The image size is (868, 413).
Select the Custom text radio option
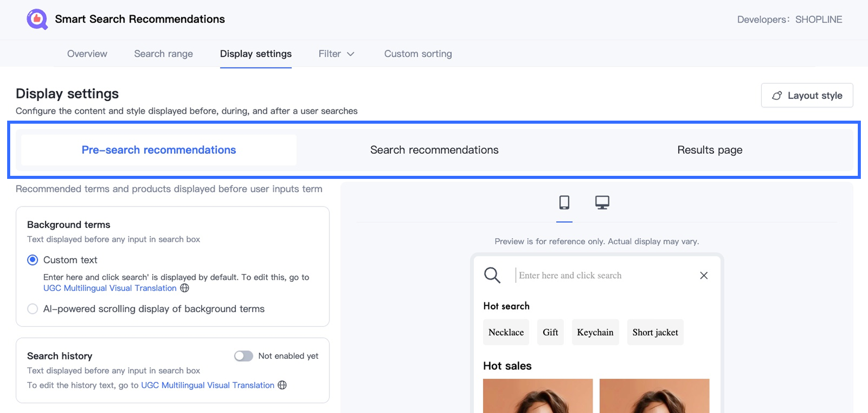[x=33, y=260]
